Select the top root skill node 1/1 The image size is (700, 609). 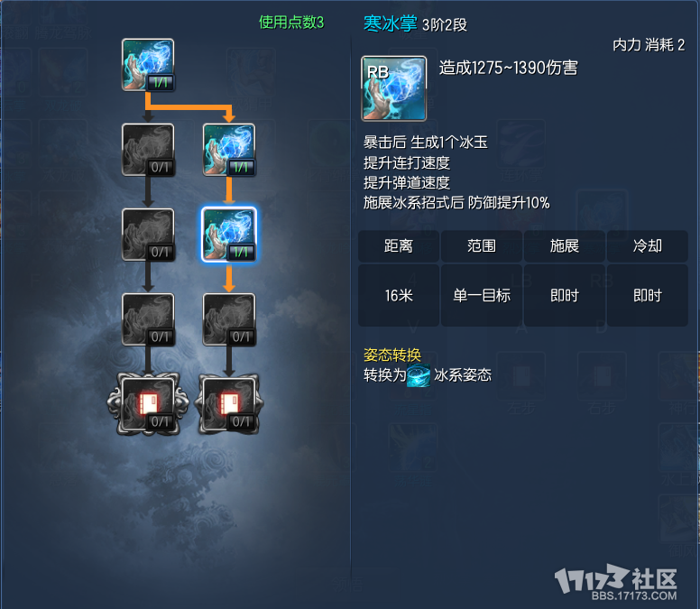(x=148, y=65)
